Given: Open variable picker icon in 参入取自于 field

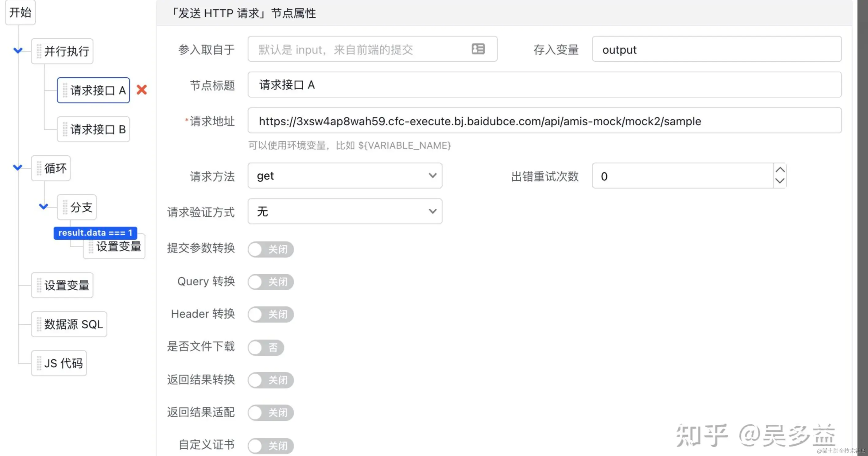Looking at the screenshot, I should 478,49.
